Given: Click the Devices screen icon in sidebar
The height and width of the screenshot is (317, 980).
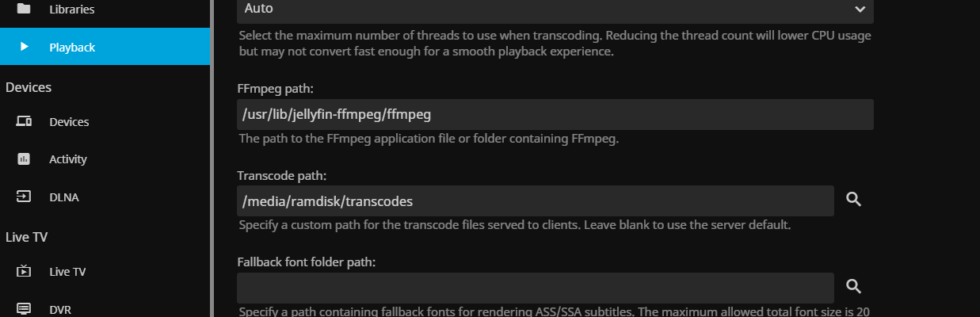Looking at the screenshot, I should (24, 122).
